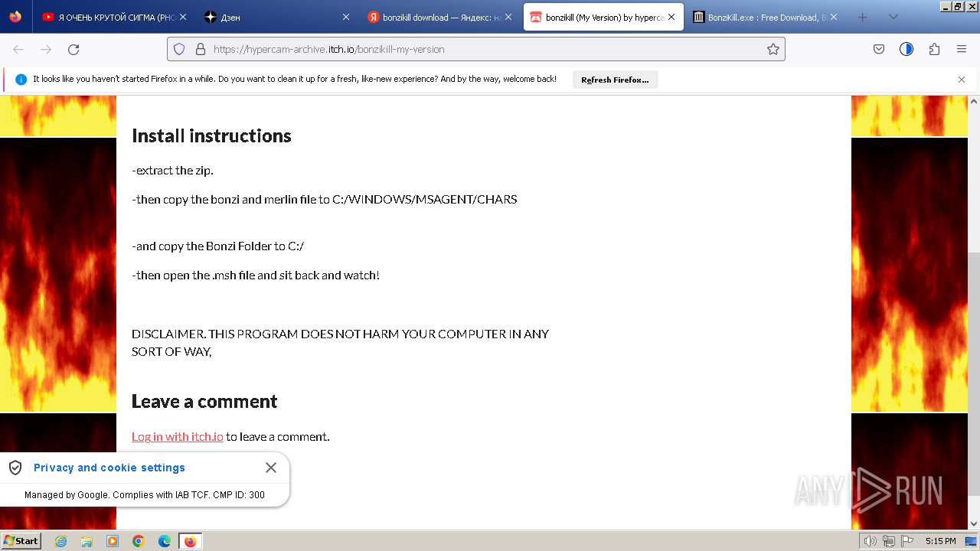Dismiss the Firefox refresh notification bar
The image size is (980, 551).
tap(962, 80)
